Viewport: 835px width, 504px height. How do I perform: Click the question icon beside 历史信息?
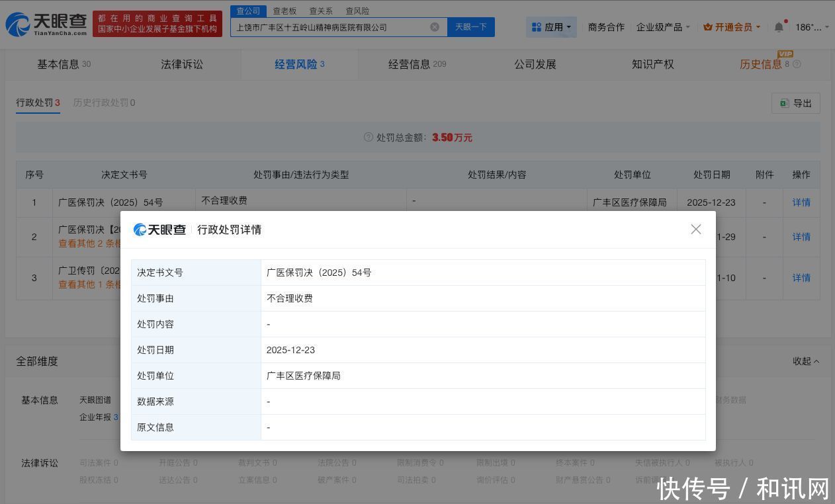coord(797,64)
